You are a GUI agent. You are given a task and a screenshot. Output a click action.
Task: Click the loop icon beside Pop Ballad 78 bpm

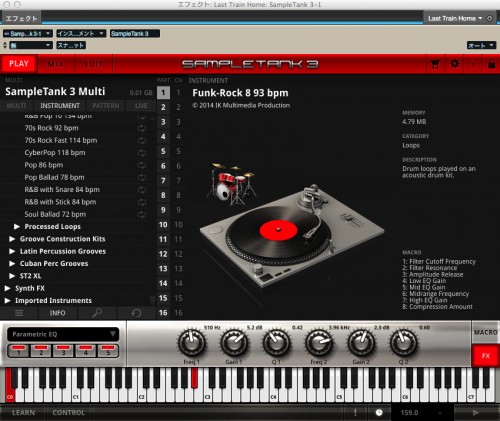point(142,178)
